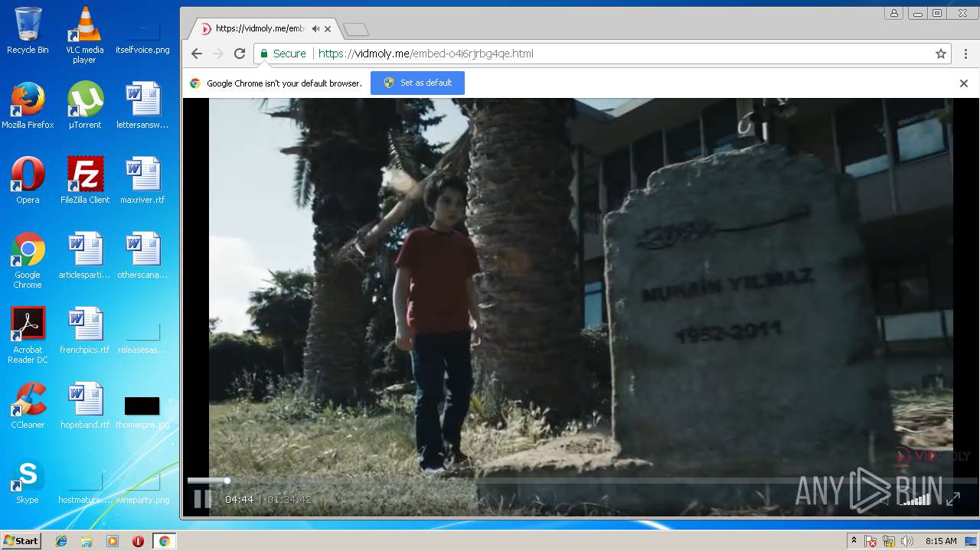This screenshot has height=551, width=980.
Task: Dismiss the default browser notification bar
Action: pyautogui.click(x=964, y=83)
